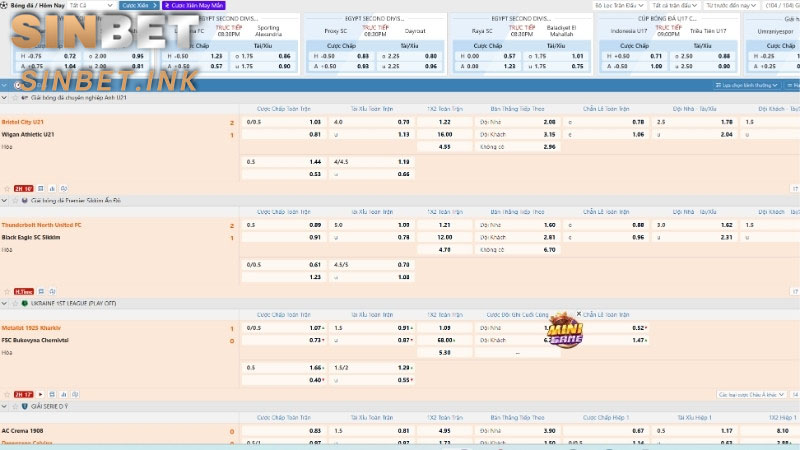Click the AC Crema 1908 team name

tap(22, 431)
